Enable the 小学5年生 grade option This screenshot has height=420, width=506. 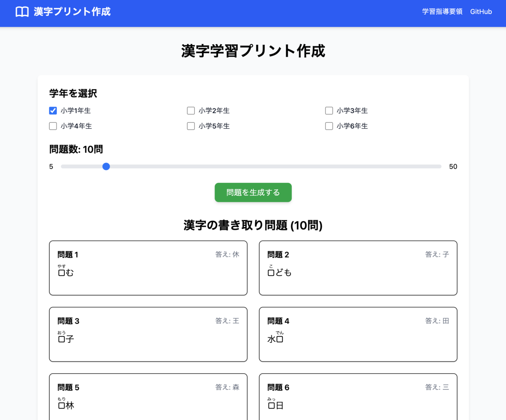pyautogui.click(x=191, y=126)
